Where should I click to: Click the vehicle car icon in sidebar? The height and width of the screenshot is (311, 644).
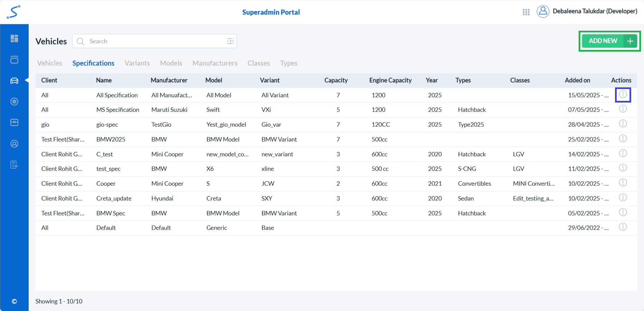coord(14,81)
